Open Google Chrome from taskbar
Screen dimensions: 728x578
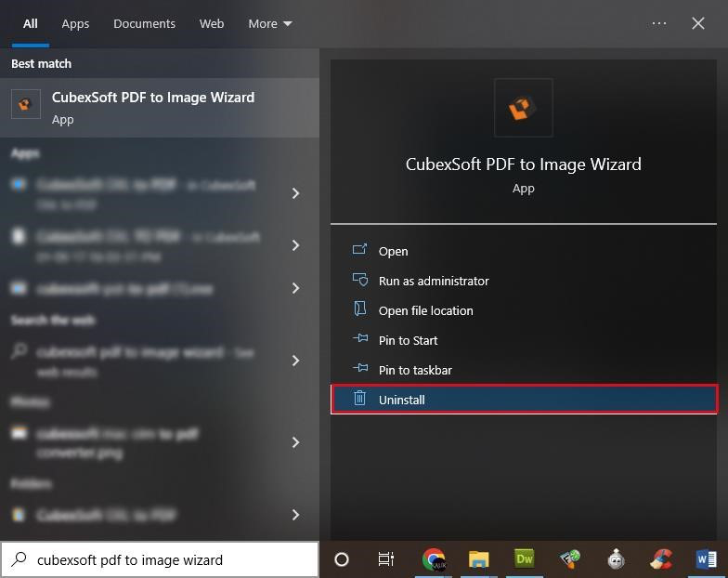[434, 559]
